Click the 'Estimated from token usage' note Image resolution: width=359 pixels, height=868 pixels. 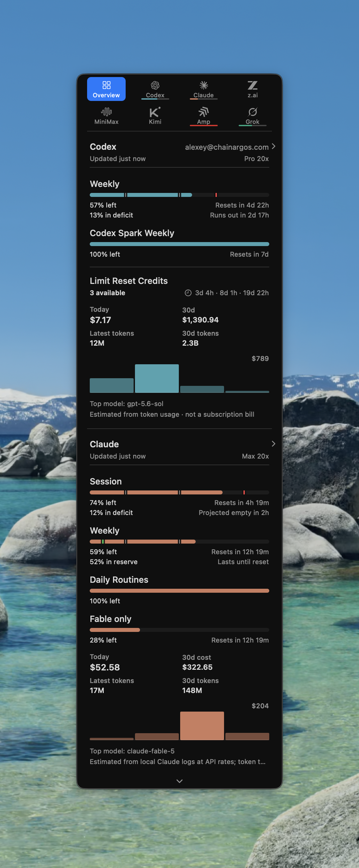coord(172,414)
